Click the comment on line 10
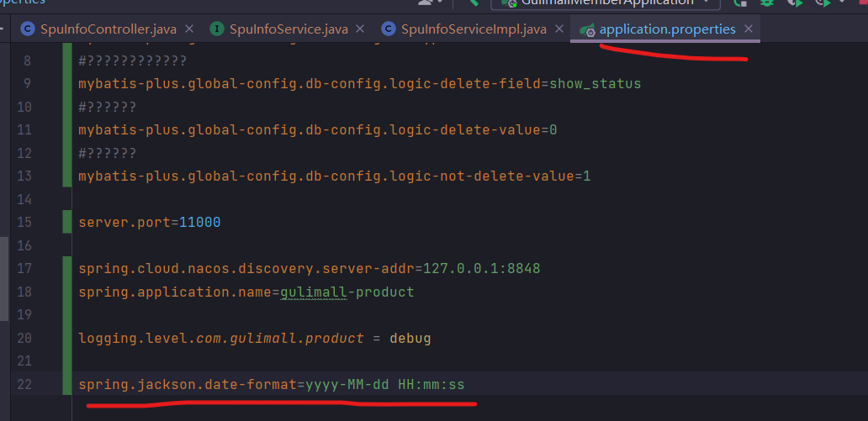Viewport: 868px width, 421px height. (108, 108)
